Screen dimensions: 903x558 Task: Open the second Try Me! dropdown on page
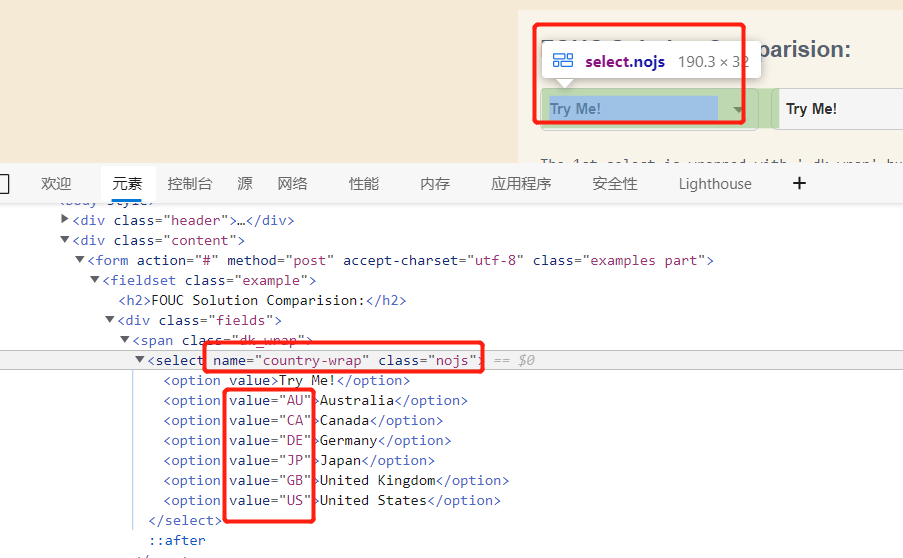[x=838, y=109]
